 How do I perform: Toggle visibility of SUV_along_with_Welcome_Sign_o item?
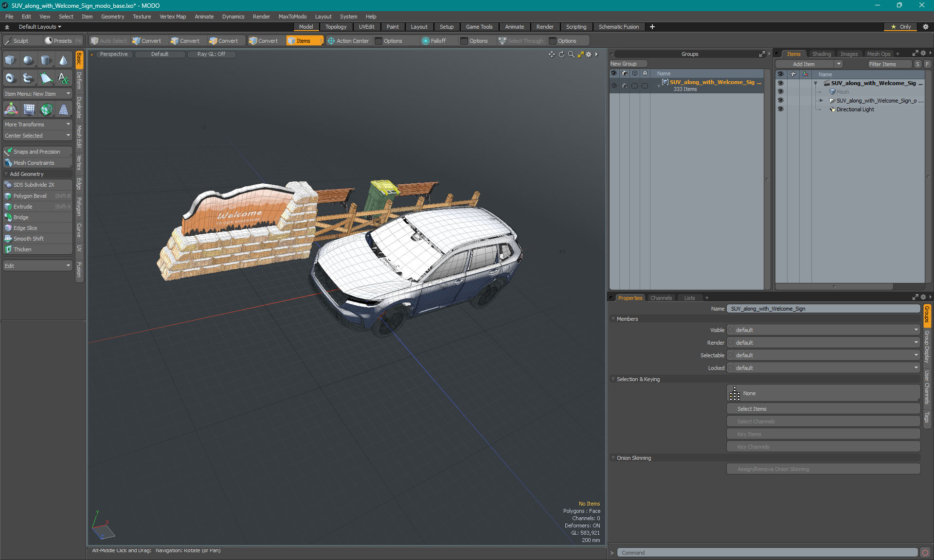pyautogui.click(x=781, y=101)
